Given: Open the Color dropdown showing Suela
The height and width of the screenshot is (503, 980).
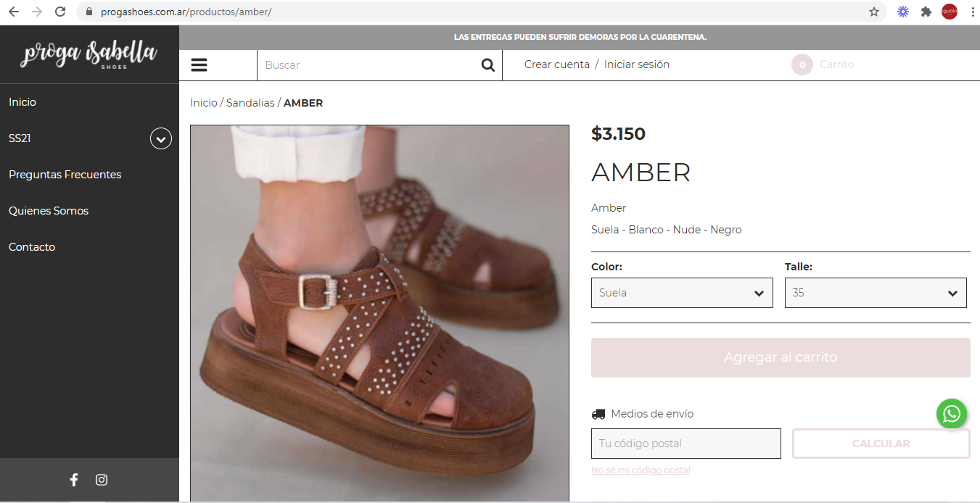Looking at the screenshot, I should pos(682,293).
